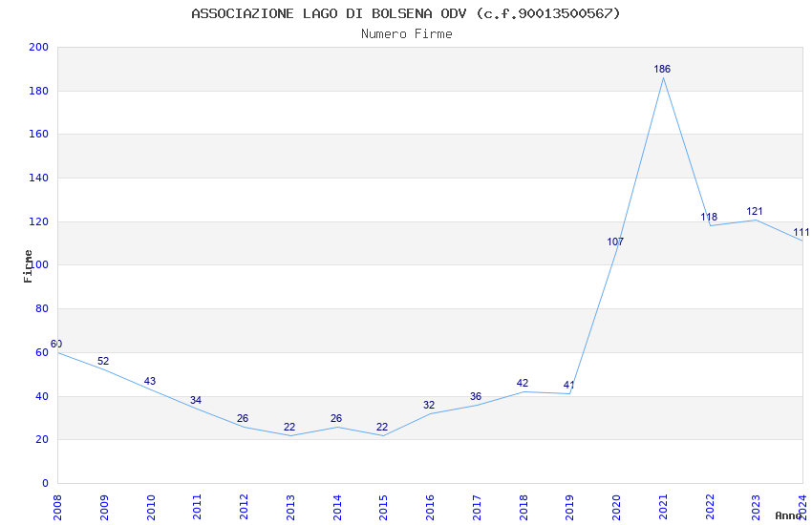
Task: Select the y-axis title Firme
Action: coord(28,266)
